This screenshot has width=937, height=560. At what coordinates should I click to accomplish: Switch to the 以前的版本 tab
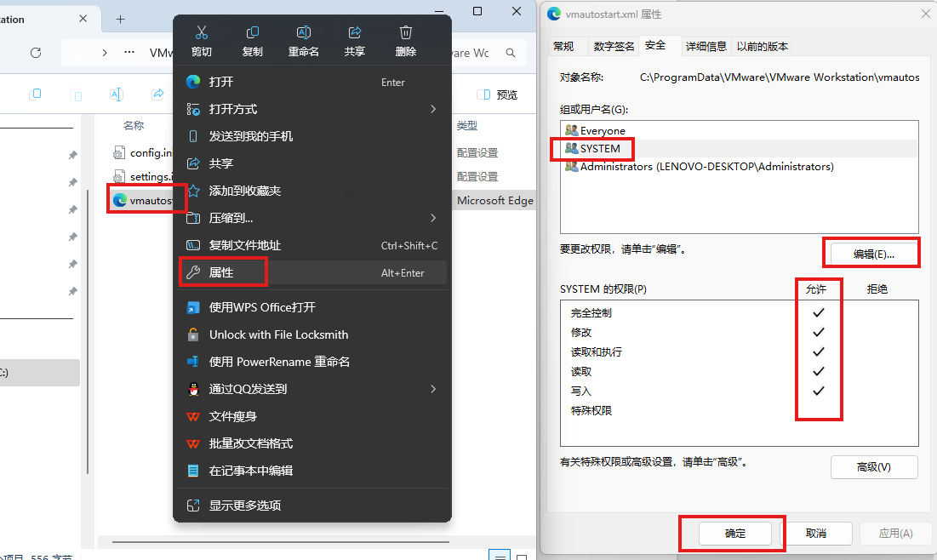[x=762, y=46]
